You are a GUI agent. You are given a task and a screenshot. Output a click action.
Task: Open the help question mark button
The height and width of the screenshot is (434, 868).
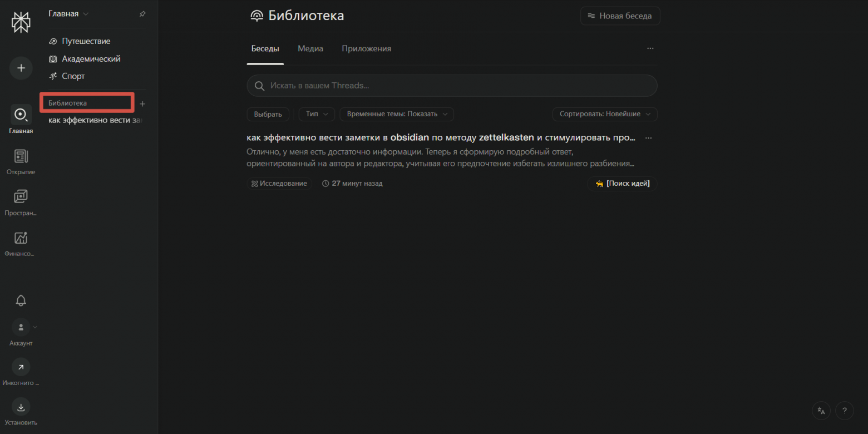point(844,411)
